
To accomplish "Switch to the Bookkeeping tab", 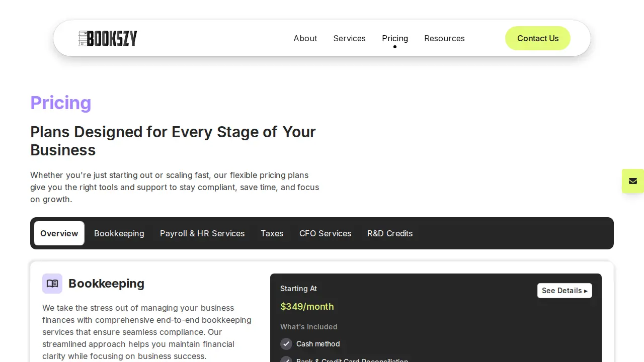I will [119, 233].
